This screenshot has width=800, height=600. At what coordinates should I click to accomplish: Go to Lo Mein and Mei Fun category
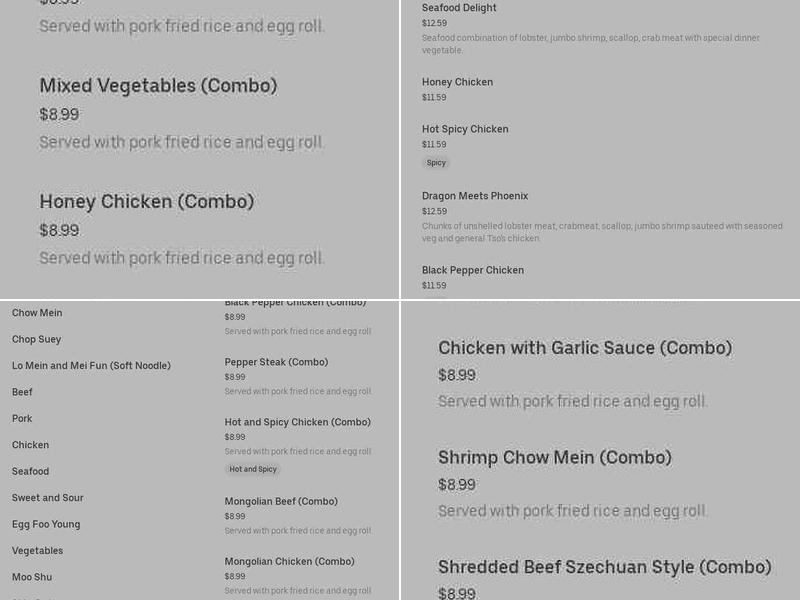click(91, 366)
